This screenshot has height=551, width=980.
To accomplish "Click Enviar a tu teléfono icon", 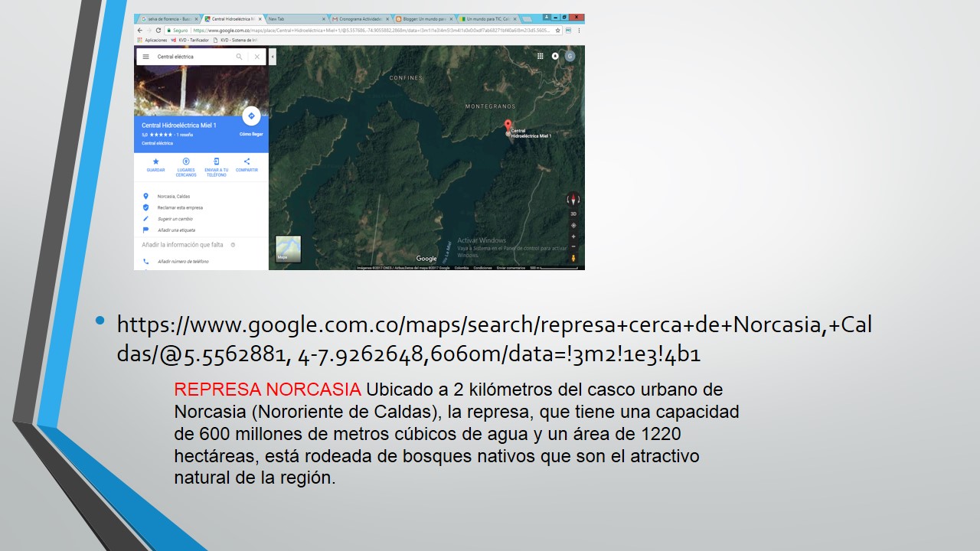I will (216, 161).
